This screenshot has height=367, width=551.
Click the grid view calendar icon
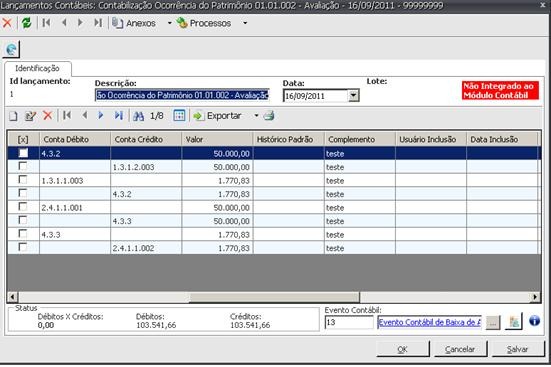[179, 116]
